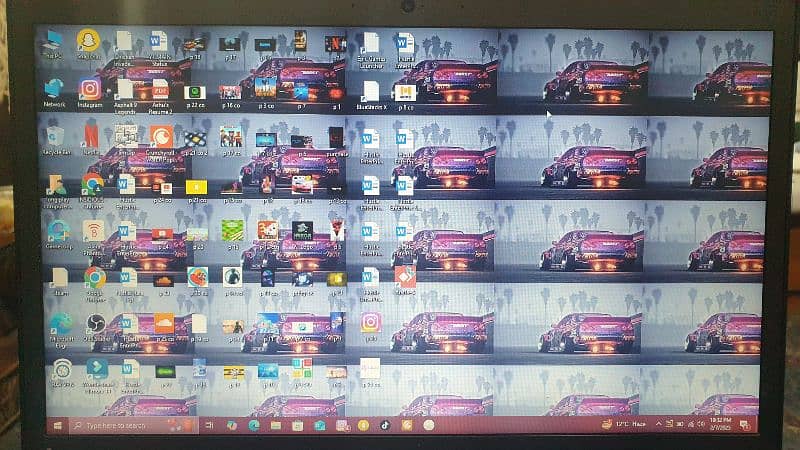This screenshot has width=800, height=450.
Task: Open the Wondershare Filmora desktop shortcut
Action: coord(97,369)
